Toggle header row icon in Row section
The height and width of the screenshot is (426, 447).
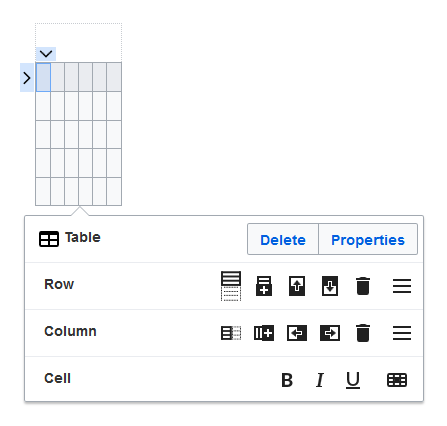(231, 286)
